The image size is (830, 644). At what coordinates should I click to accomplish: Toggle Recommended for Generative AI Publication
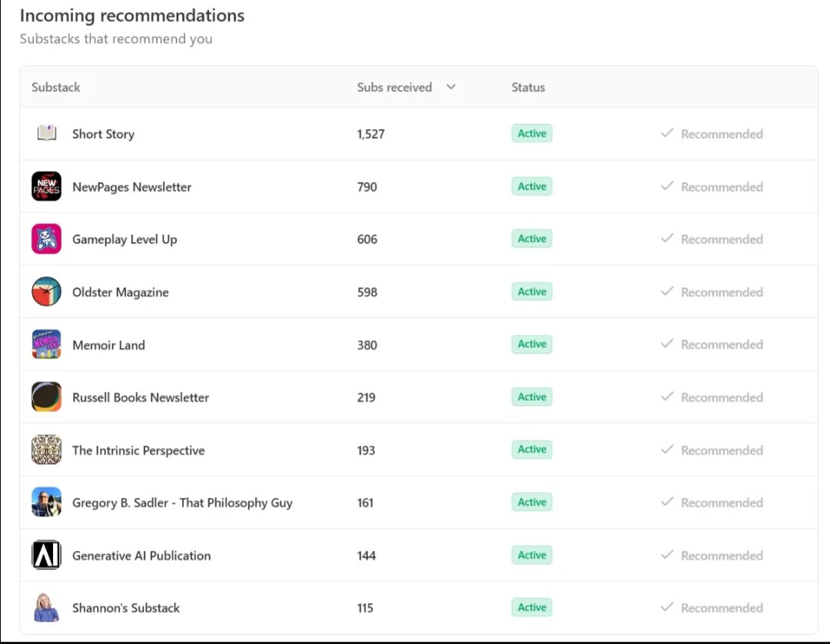(712, 556)
